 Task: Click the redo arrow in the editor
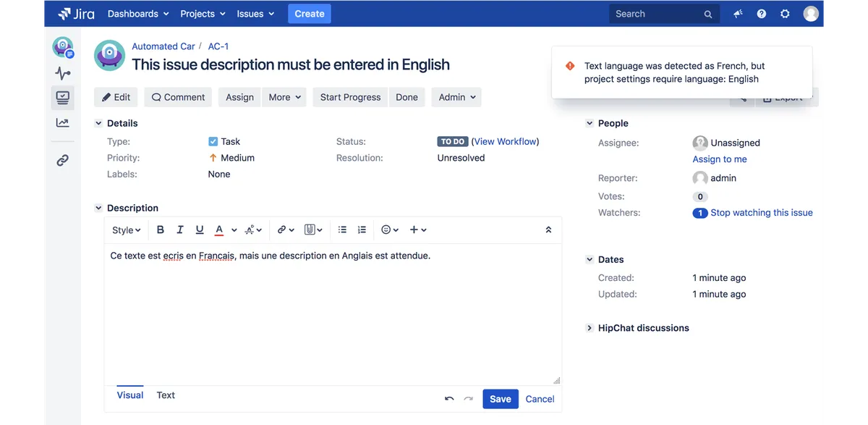point(468,399)
